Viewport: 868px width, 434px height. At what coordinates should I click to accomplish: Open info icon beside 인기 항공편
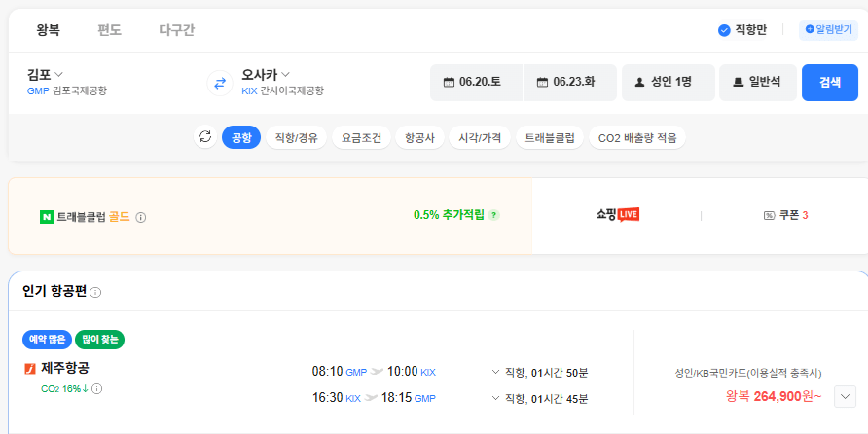[x=95, y=292]
